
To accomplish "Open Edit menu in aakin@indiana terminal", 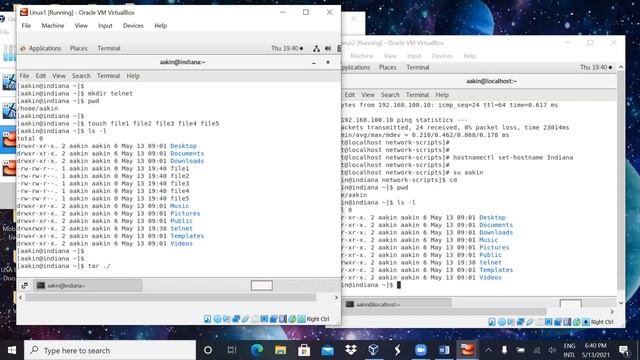I will click(41, 76).
